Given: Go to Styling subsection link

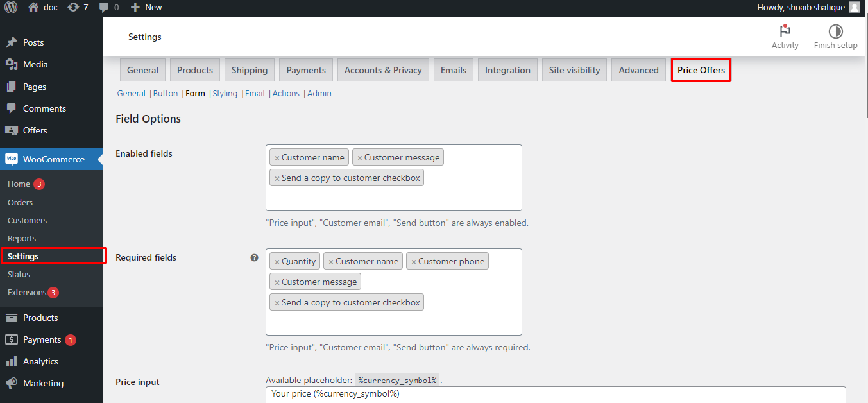Looking at the screenshot, I should [225, 93].
